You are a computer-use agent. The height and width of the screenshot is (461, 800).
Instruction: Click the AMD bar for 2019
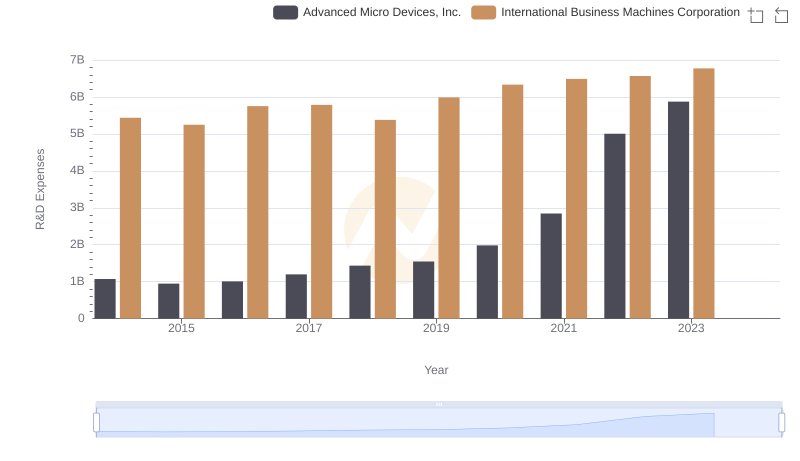point(423,290)
